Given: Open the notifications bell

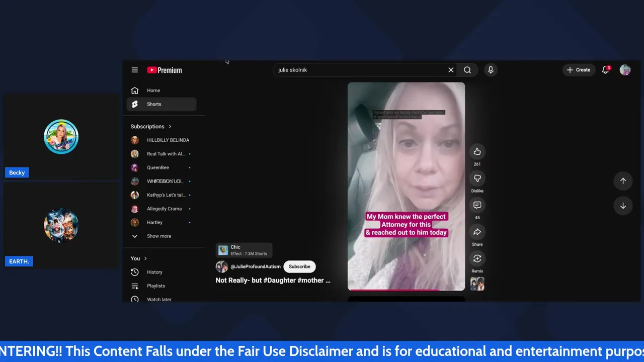Looking at the screenshot, I should coord(606,70).
